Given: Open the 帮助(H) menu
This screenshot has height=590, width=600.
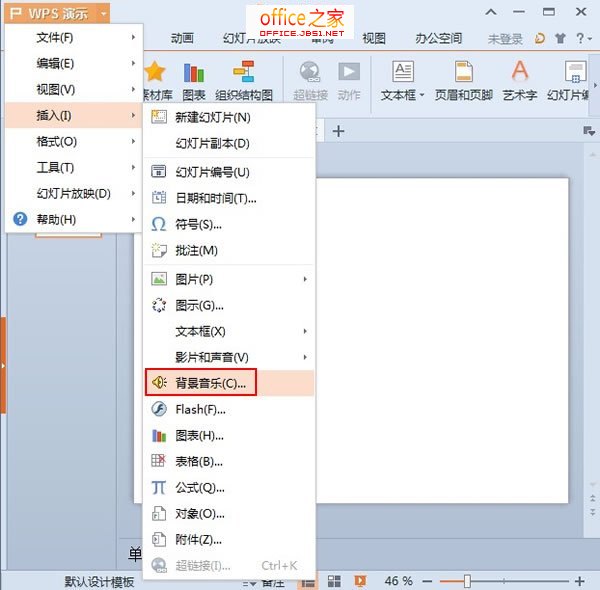Looking at the screenshot, I should [74, 220].
